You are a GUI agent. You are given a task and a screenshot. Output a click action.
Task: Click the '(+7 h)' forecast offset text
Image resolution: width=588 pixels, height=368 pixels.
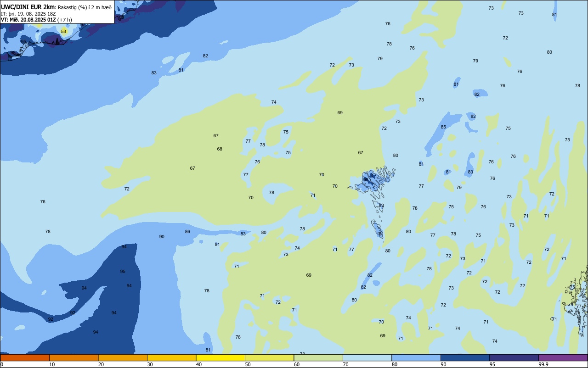coord(65,20)
